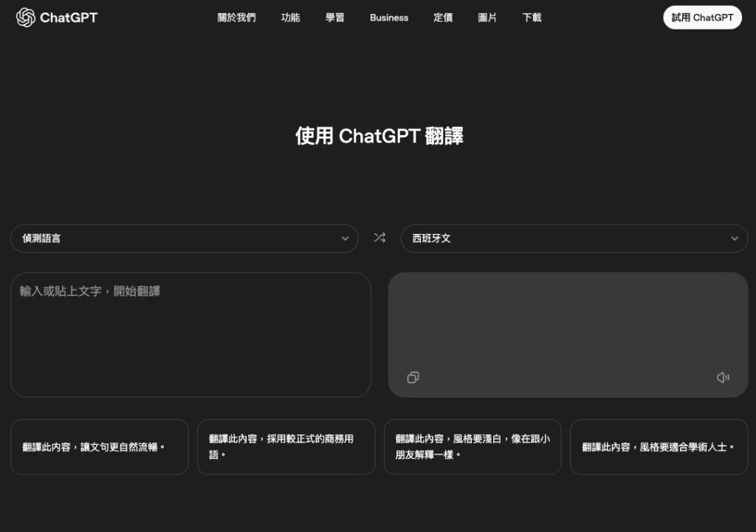Open the 下載 download page
This screenshot has width=756, height=532.
coord(532,17)
